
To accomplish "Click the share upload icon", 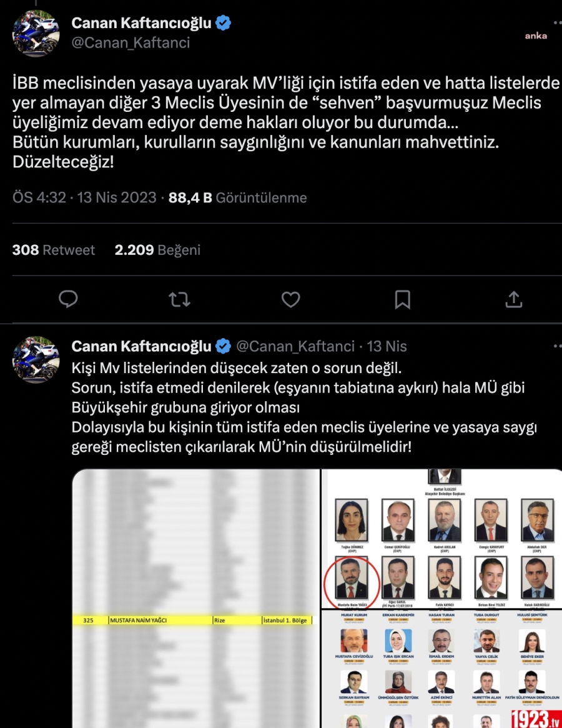I will (514, 299).
